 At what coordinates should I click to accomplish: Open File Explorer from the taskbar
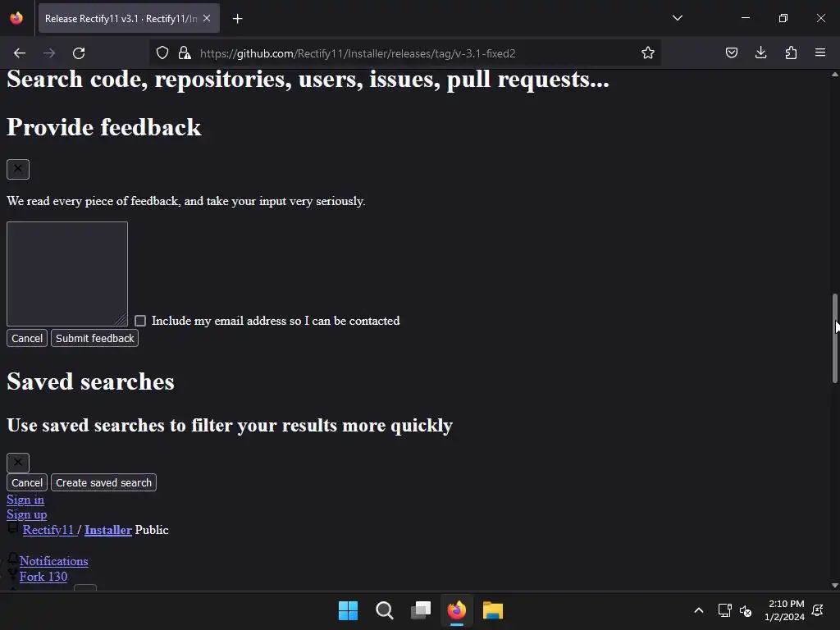(x=493, y=610)
